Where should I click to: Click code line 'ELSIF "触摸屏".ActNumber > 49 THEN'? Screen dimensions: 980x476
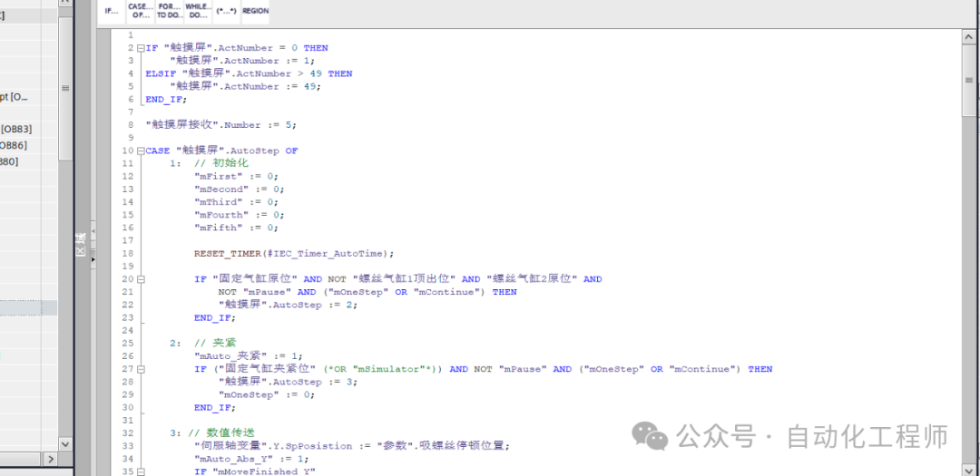coord(249,73)
